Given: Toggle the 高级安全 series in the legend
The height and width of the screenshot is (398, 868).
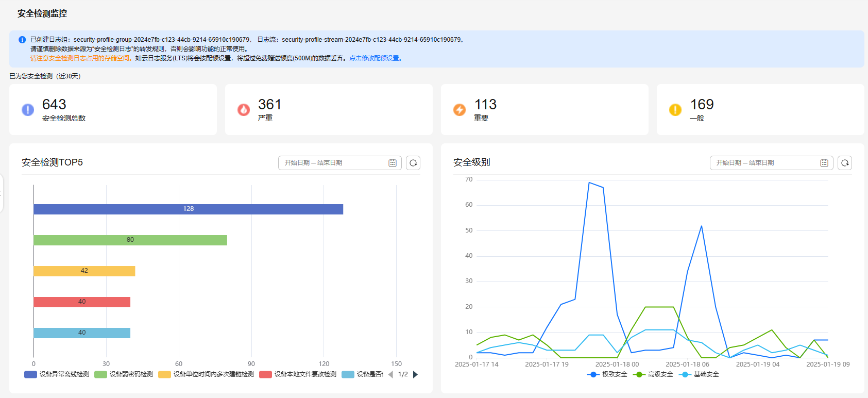Looking at the screenshot, I should 653,374.
